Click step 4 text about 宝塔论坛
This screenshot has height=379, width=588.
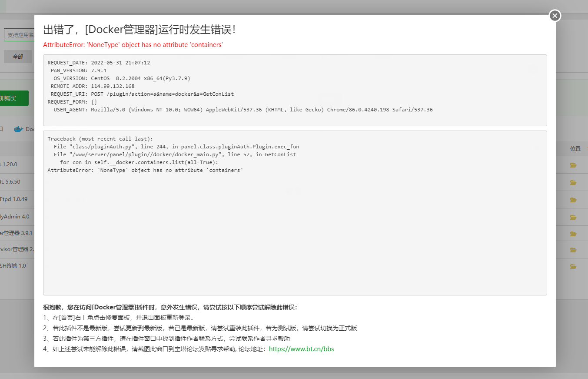coord(155,349)
